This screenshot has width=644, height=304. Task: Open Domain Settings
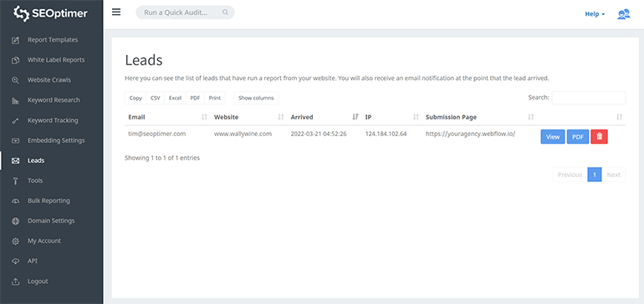pos(51,220)
